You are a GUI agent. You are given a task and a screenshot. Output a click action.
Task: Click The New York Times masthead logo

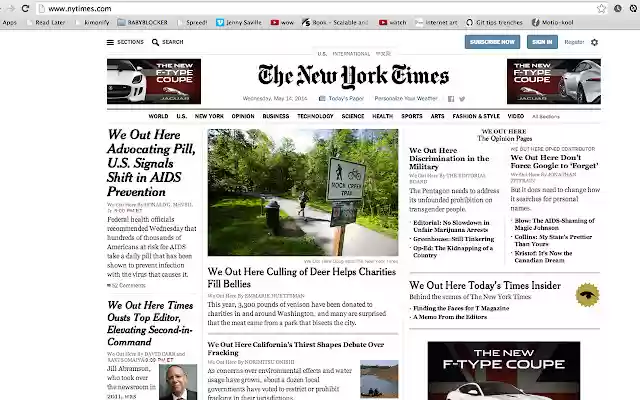tap(353, 76)
